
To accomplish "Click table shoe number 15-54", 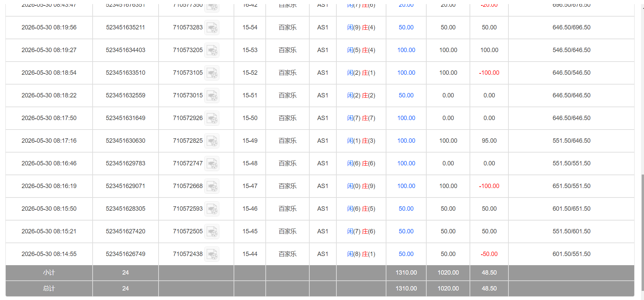I will click(x=250, y=27).
